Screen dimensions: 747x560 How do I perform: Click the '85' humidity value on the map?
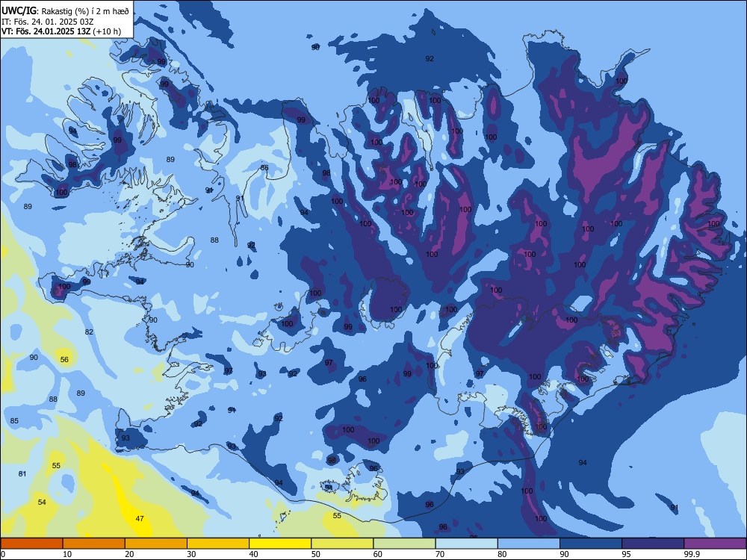(x=14, y=420)
